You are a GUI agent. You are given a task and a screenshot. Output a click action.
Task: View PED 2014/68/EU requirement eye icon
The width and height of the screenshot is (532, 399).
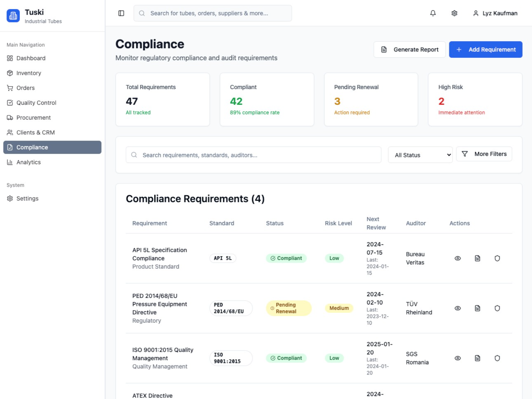pos(457,308)
